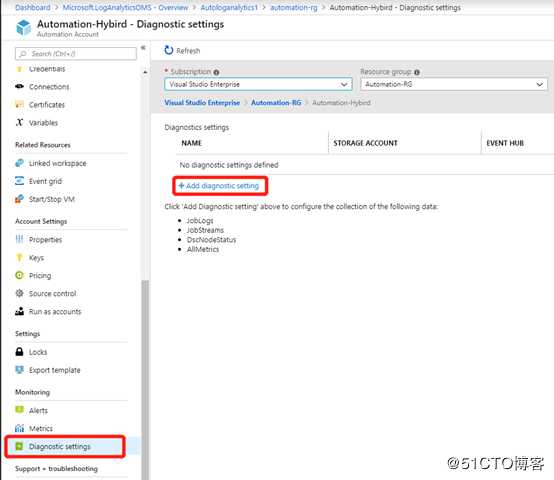Click Add diagnostic setting link
This screenshot has height=480, width=554.
click(219, 185)
